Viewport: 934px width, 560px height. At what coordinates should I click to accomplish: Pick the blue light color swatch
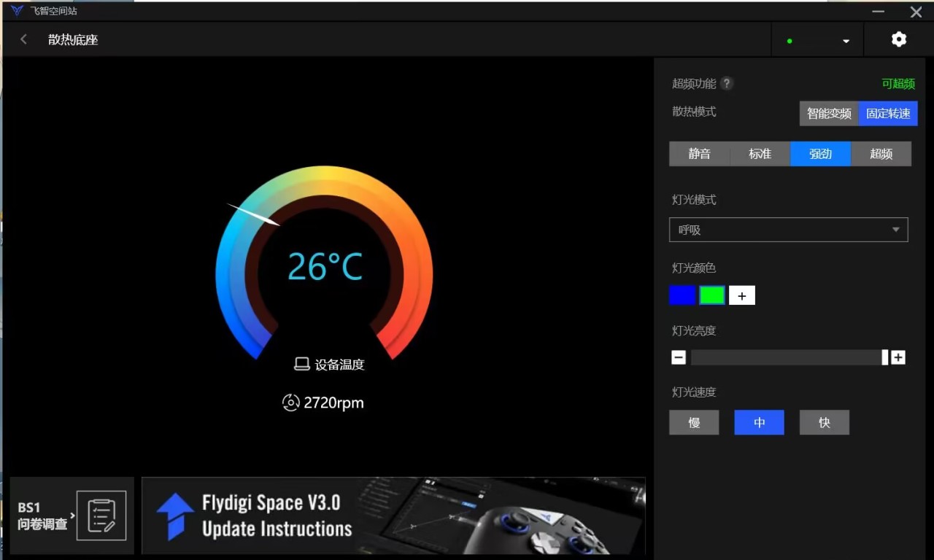[x=682, y=295]
